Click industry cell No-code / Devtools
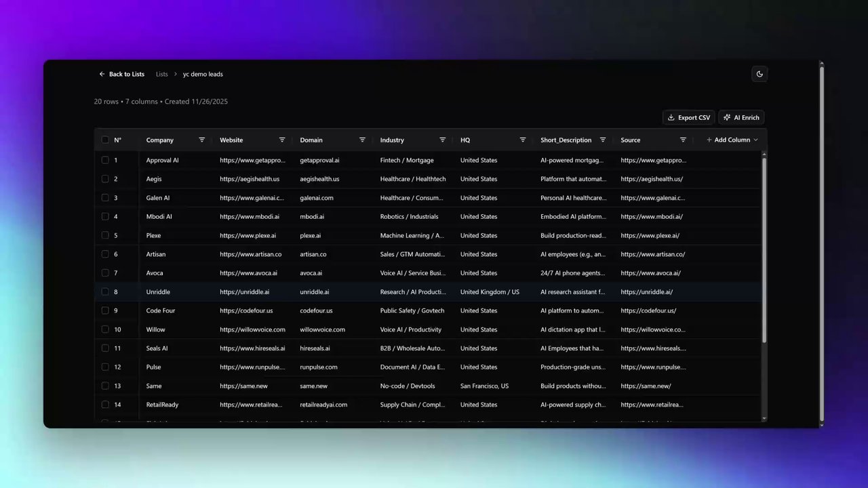The image size is (868, 488). (x=408, y=386)
